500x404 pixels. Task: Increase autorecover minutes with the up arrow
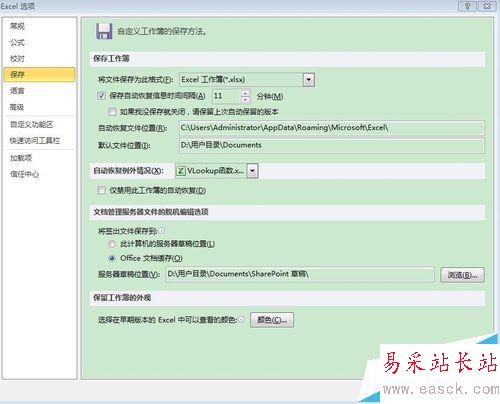coord(246,93)
